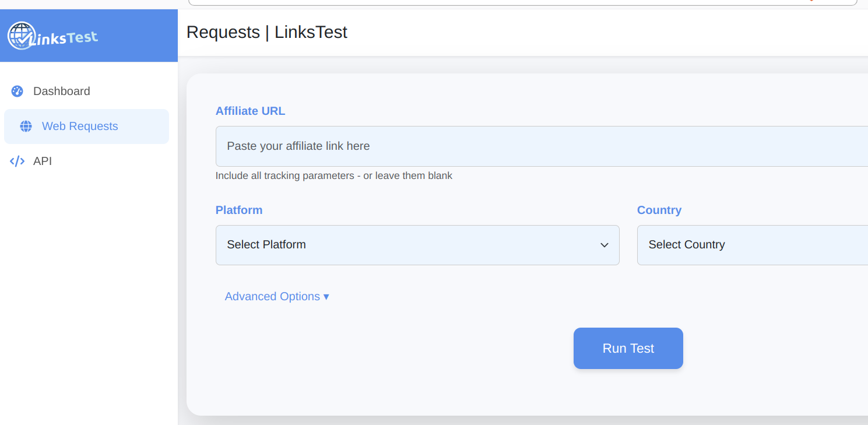Click the Run Test button
Image resolution: width=868 pixels, height=425 pixels.
pos(628,348)
